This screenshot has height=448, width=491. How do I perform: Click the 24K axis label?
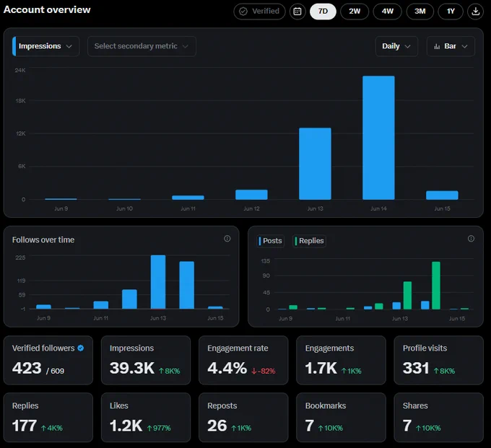20,70
